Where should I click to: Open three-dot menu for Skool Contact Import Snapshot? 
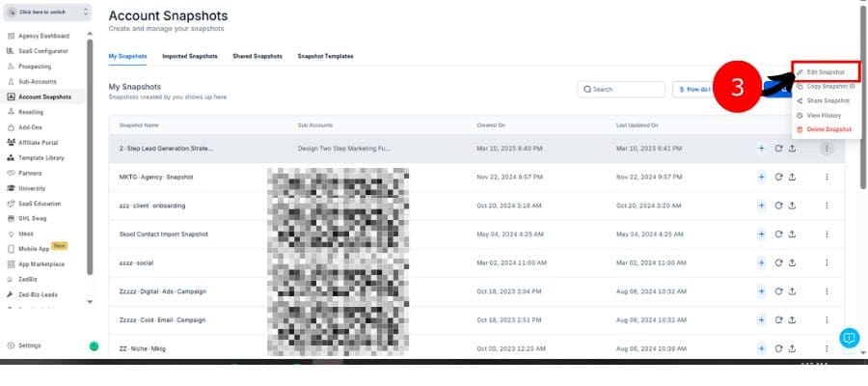click(x=827, y=234)
